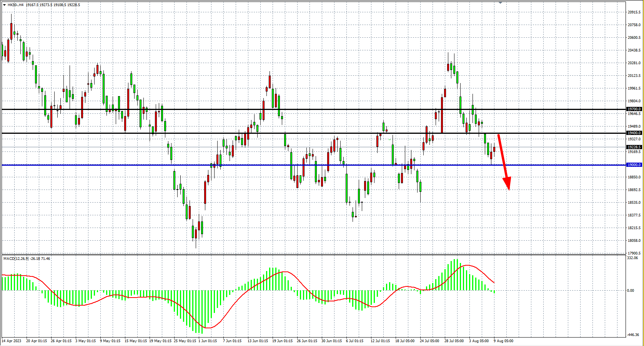Click the blue 19000.0 price label

tap(634, 165)
